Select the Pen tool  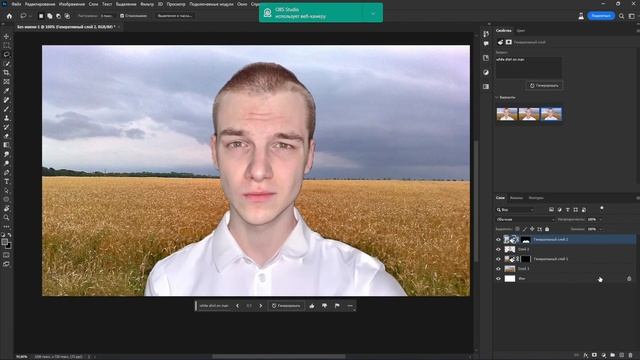pos(7,172)
